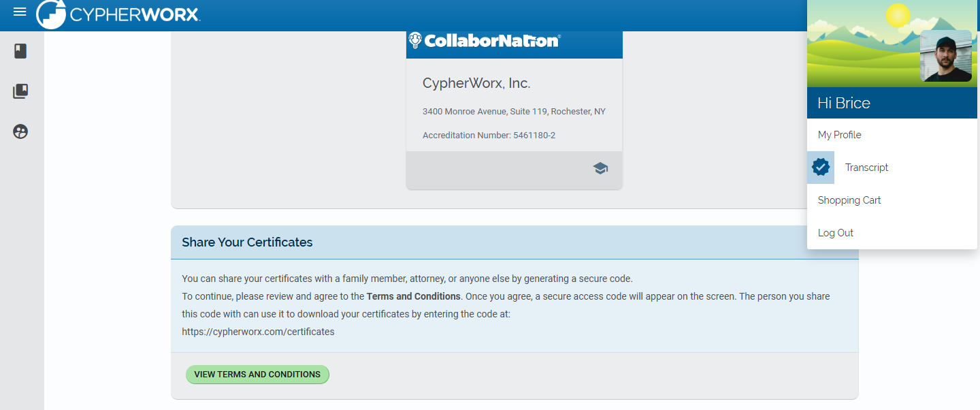Click the graduation cap icon on CypherWorx card
This screenshot has height=410, width=980.
(x=600, y=168)
